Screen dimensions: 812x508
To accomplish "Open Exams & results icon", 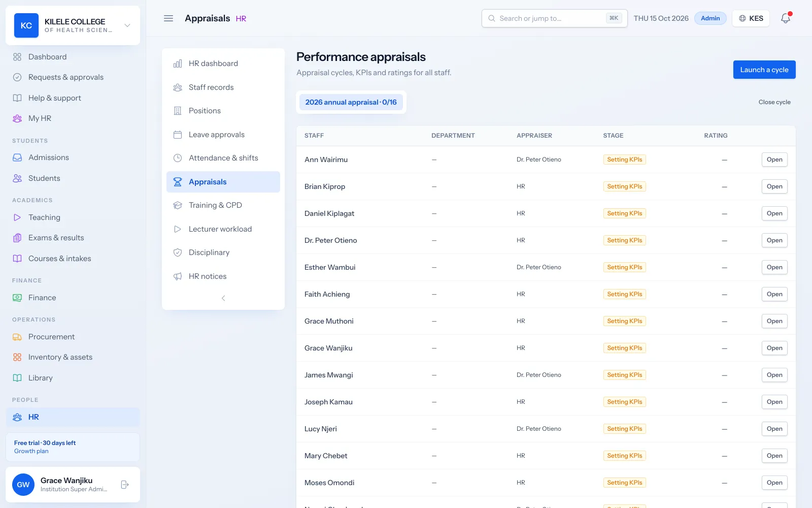I will [x=17, y=238].
